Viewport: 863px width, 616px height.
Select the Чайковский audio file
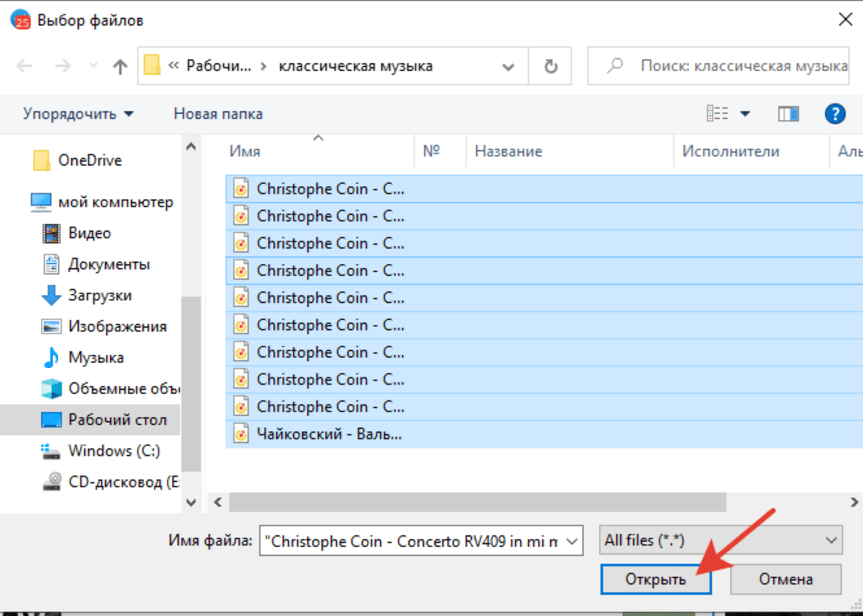pos(329,434)
